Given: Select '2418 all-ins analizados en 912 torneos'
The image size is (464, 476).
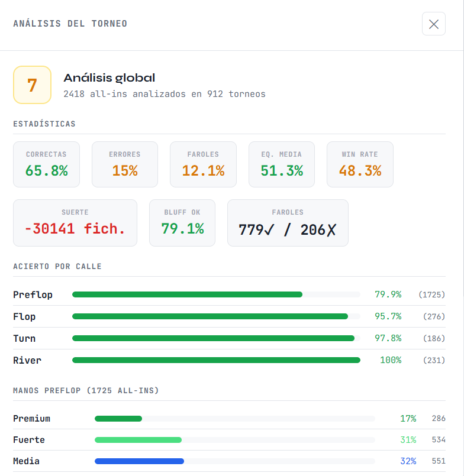Looking at the screenshot, I should pos(165,94).
